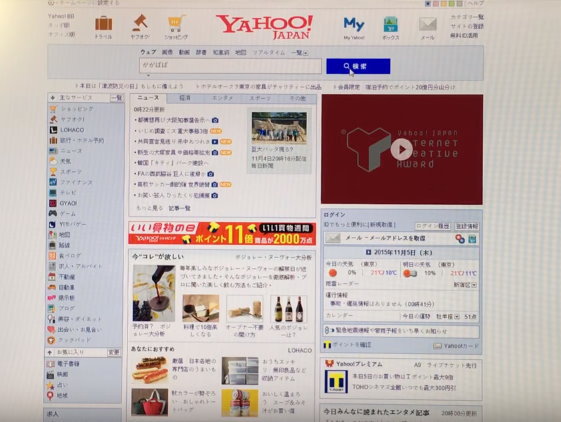This screenshot has width=561, height=422.
Task: Click into the search text field
Action: click(230, 66)
